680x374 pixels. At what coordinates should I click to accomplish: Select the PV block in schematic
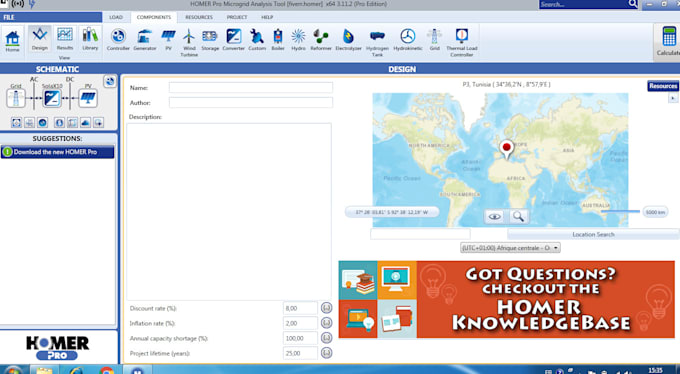[x=88, y=98]
